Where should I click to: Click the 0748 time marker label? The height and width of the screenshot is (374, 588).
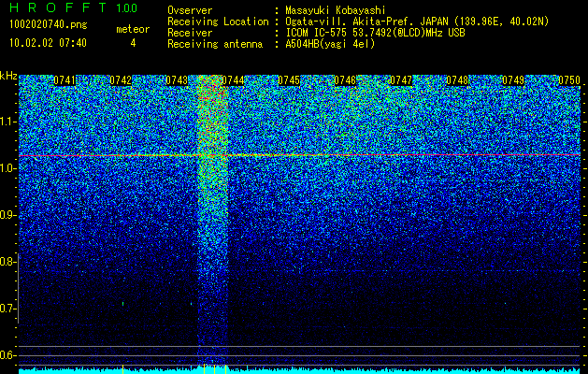[x=457, y=80]
